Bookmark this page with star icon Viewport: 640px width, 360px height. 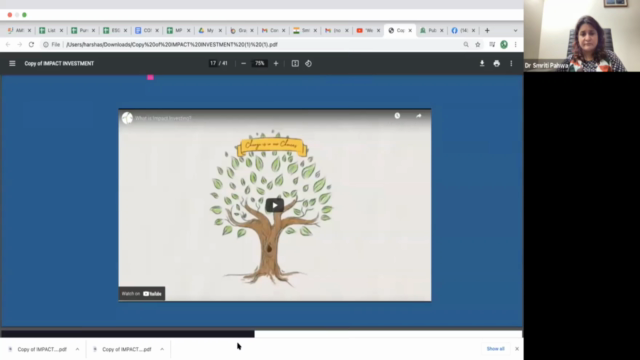tap(478, 44)
